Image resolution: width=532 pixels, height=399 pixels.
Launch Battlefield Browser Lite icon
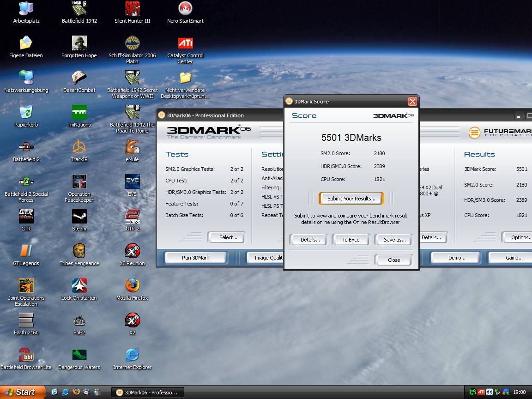tap(26, 359)
